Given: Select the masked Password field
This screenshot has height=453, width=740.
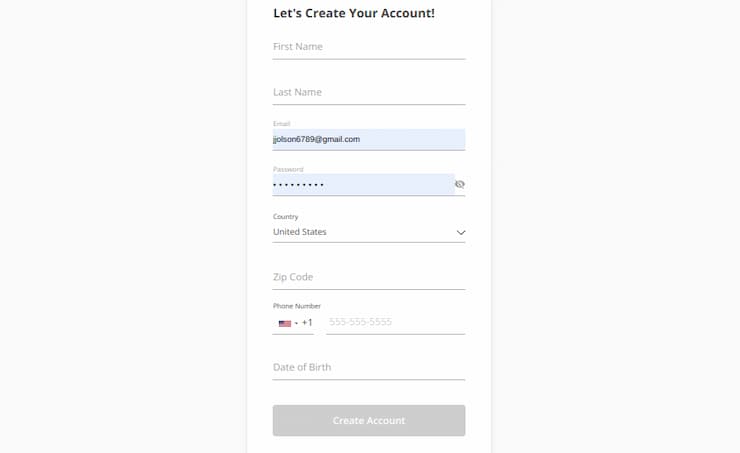Looking at the screenshot, I should [360, 185].
